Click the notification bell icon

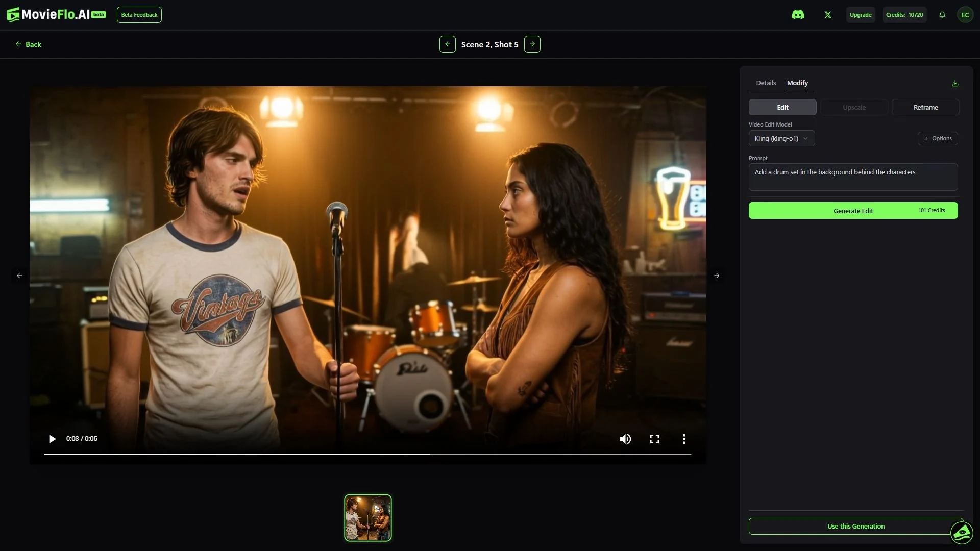click(x=942, y=14)
